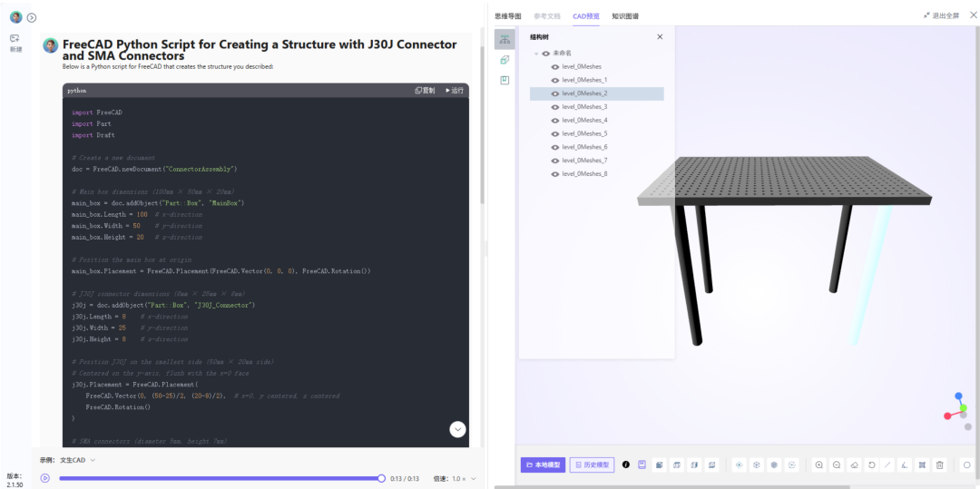Click the circular rotate display icon
Screen dimensions: 980x489
792,465
